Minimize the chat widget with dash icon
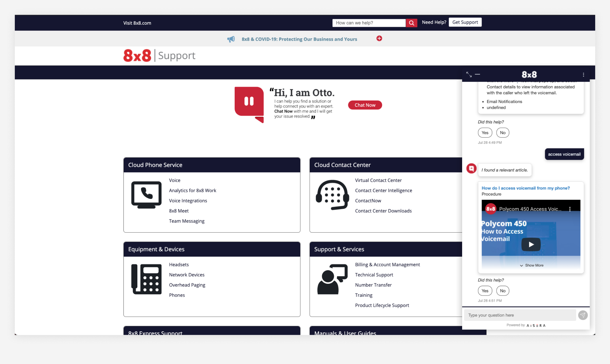The height and width of the screenshot is (364, 610). [478, 74]
